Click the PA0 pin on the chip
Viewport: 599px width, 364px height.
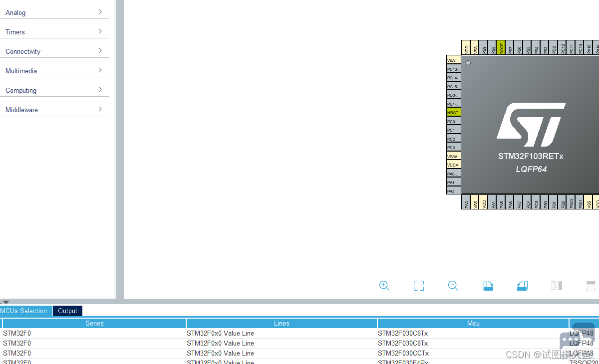[454, 174]
